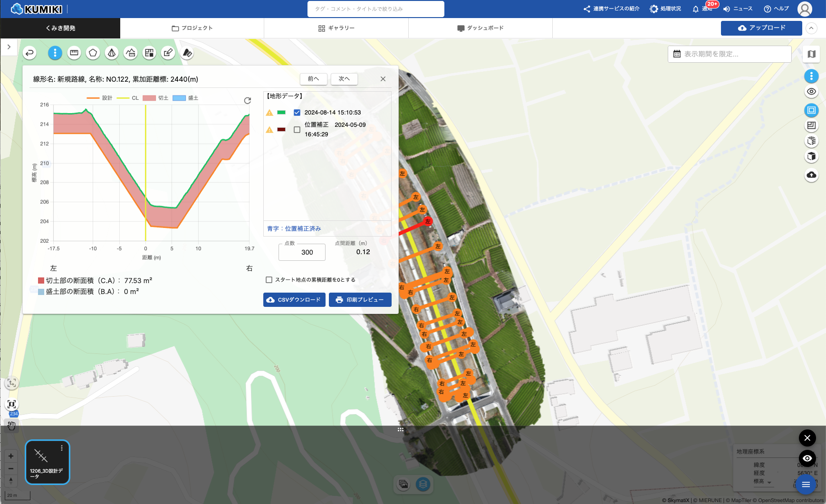Viewport: 826px width, 504px height.
Task: Download the cross-section CSV data
Action: tap(294, 300)
